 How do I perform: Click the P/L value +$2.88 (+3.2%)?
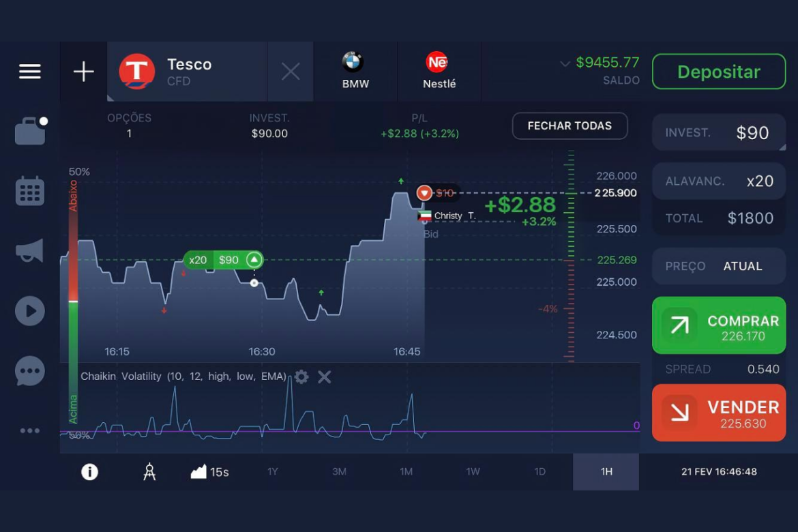(420, 134)
